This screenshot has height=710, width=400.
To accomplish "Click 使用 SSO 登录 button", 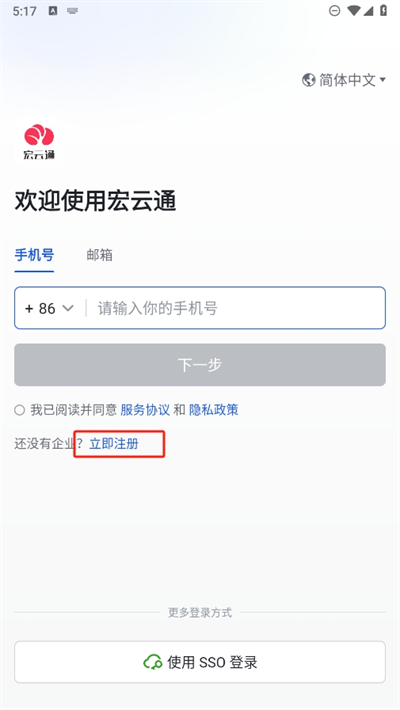I will [x=200, y=662].
